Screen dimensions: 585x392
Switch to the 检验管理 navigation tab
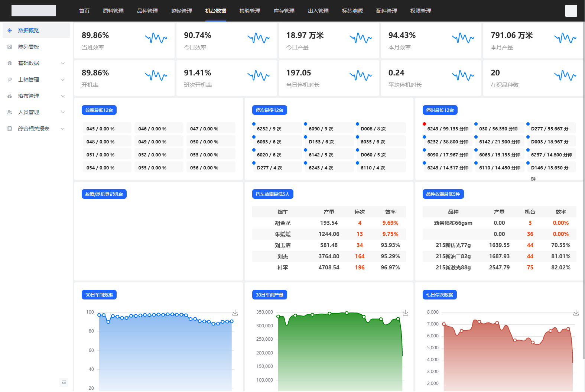point(250,11)
